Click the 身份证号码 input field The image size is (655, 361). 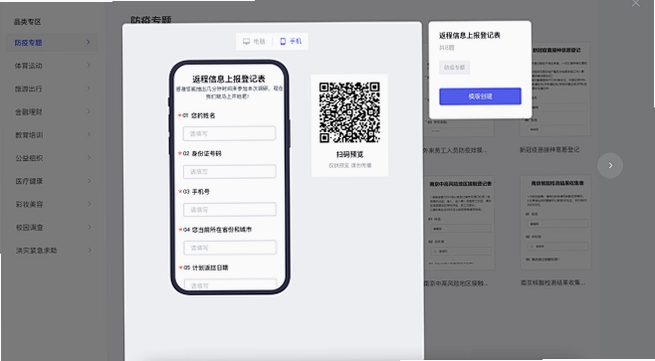tap(229, 171)
